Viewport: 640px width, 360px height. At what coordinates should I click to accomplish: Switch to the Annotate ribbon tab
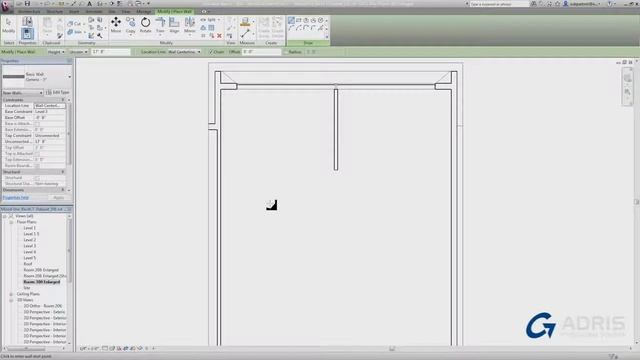pyautogui.click(x=93, y=11)
